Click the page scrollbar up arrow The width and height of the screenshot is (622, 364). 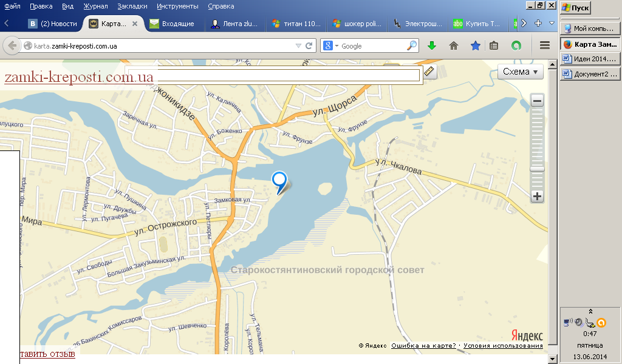pyautogui.click(x=553, y=64)
